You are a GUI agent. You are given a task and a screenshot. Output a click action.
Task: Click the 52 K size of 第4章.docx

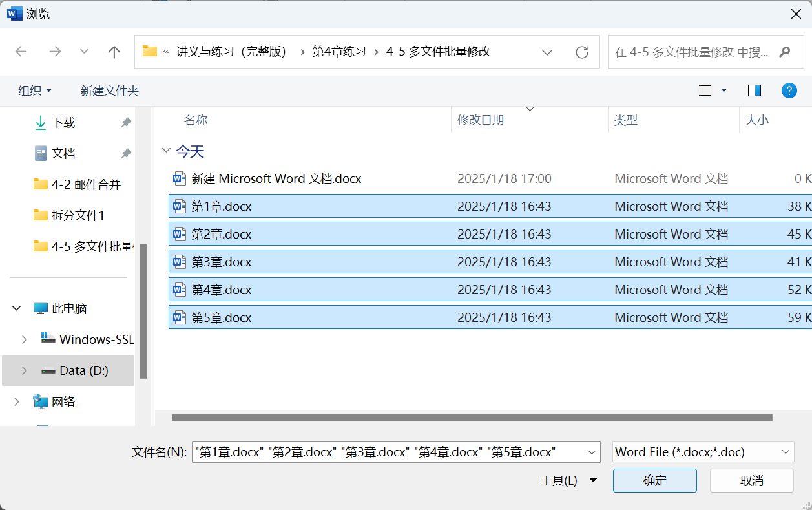[x=799, y=290]
